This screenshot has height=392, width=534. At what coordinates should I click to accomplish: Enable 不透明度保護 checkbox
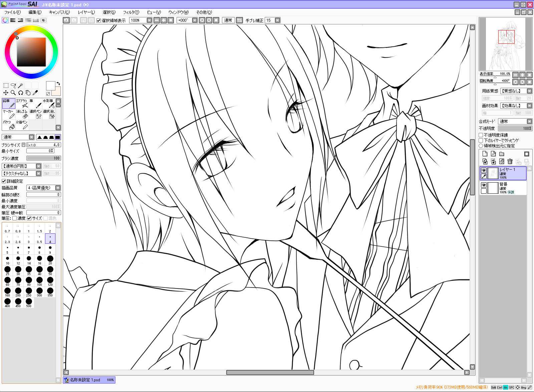coord(481,135)
